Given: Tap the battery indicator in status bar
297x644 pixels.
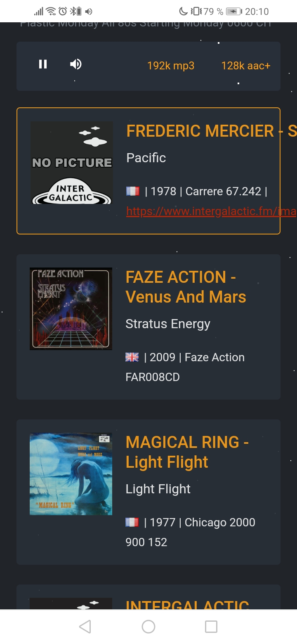Looking at the screenshot, I should (x=233, y=12).
